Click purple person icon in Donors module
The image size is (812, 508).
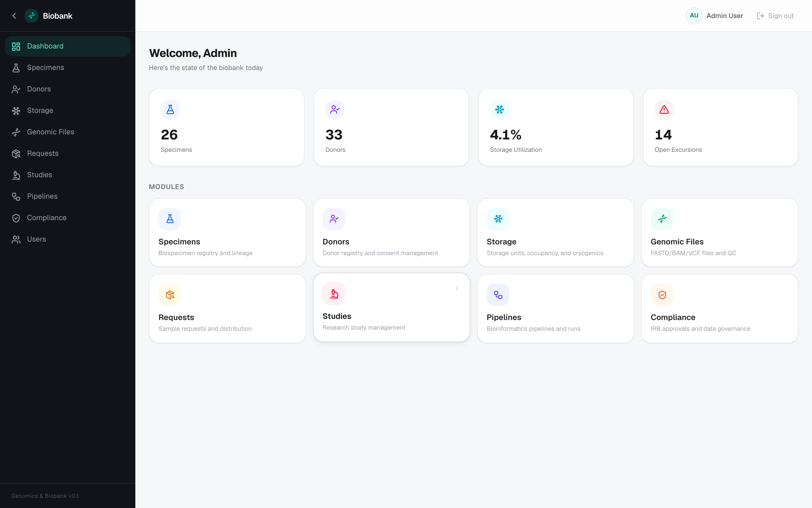[334, 219]
